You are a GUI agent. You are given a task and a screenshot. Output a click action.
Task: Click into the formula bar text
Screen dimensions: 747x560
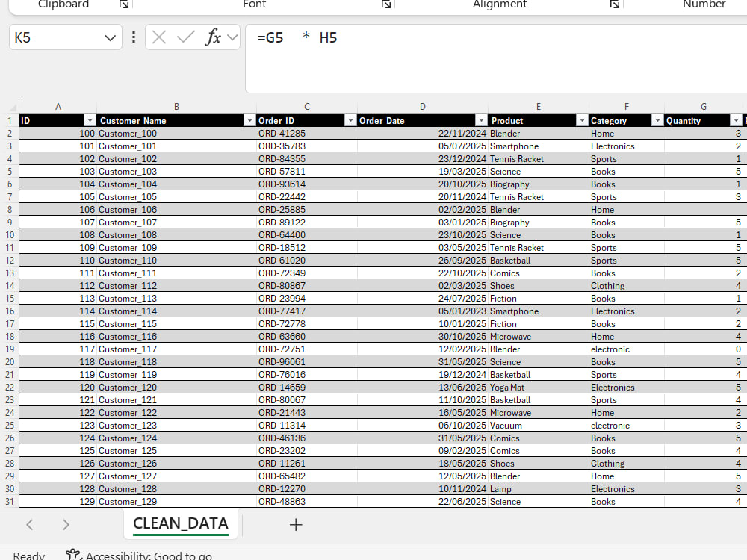click(x=495, y=58)
